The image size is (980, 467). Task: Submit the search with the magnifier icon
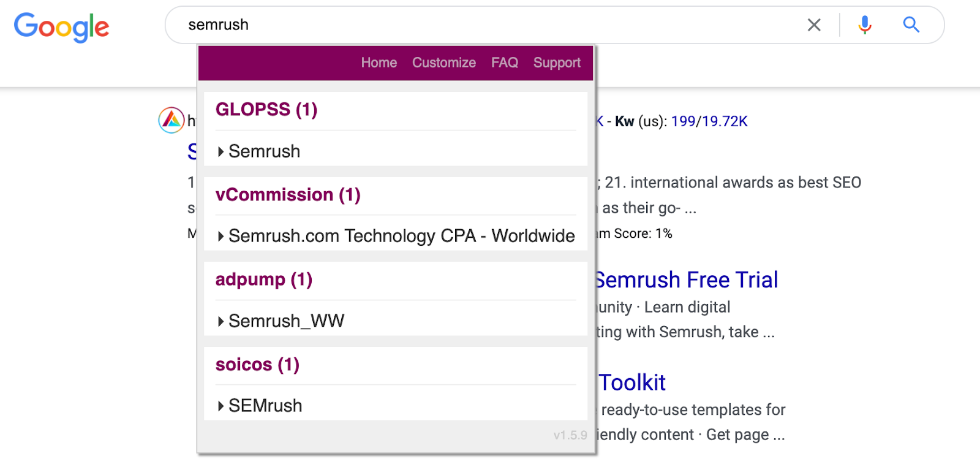[x=911, y=25]
